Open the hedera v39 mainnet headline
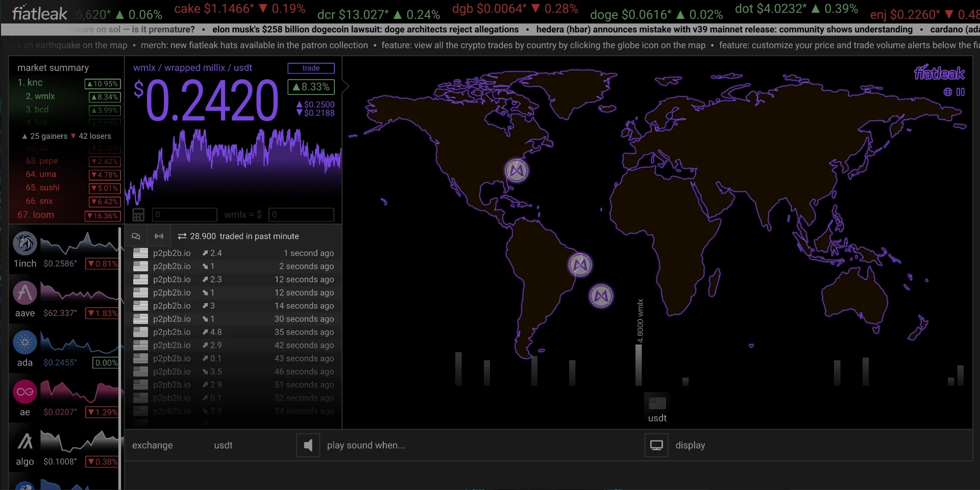This screenshot has width=980, height=490. (x=724, y=30)
